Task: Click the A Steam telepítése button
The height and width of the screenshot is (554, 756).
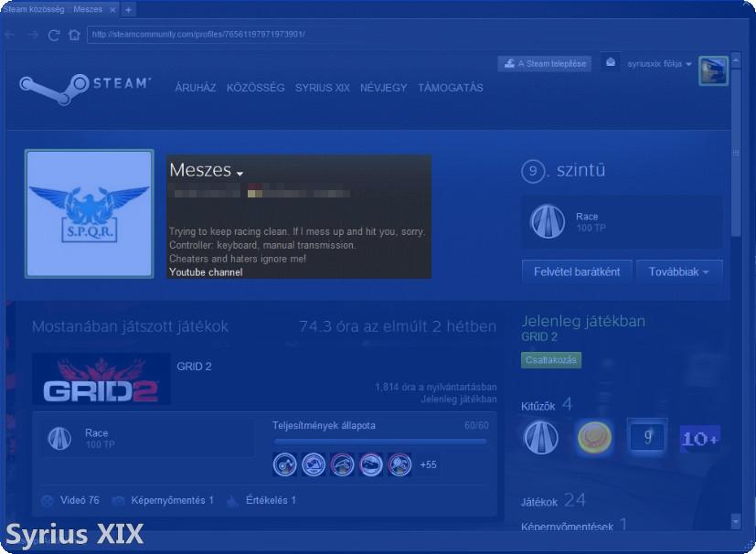Action: coord(544,64)
